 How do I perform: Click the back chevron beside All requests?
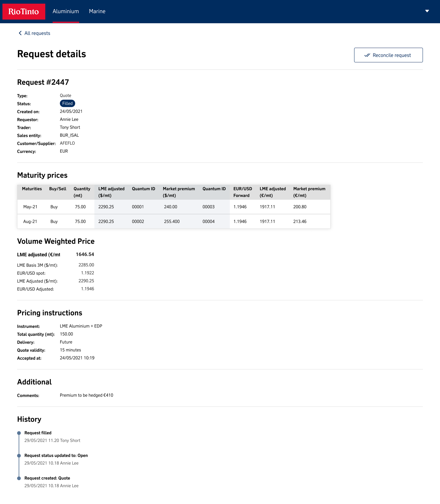tap(20, 33)
